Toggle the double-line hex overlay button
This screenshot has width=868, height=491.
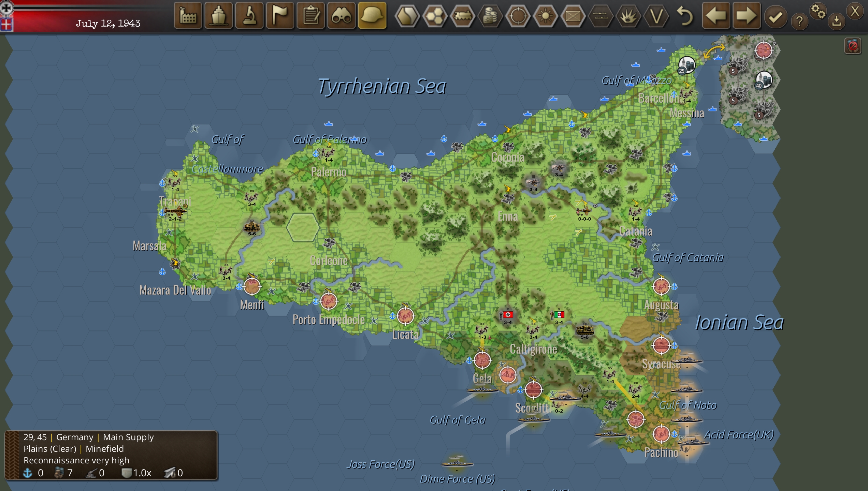601,16
